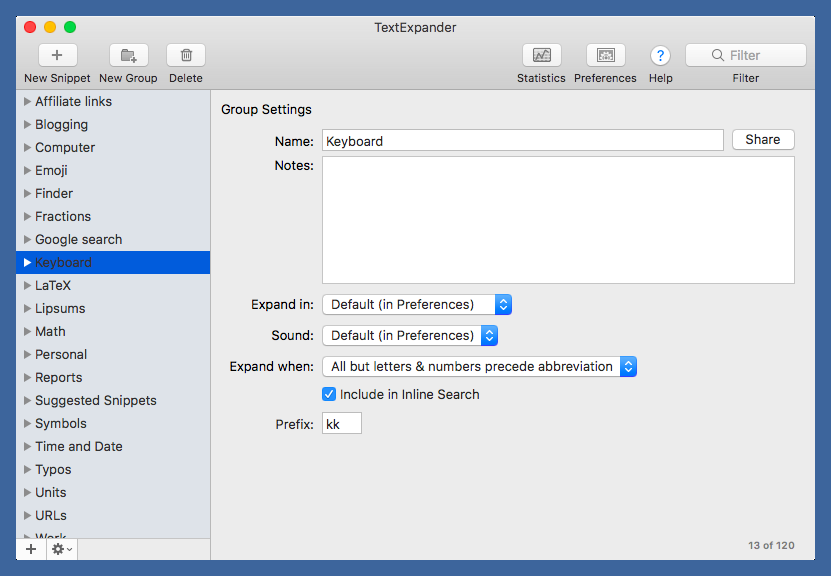Image resolution: width=831 pixels, height=576 pixels.
Task: Click the New Group folder icon
Action: pyautogui.click(x=128, y=56)
